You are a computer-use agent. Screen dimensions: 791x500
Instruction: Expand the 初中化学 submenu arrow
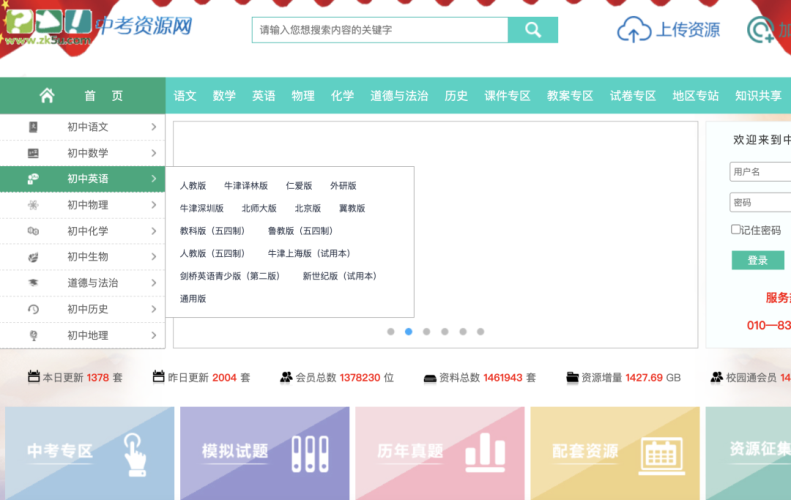tap(153, 231)
